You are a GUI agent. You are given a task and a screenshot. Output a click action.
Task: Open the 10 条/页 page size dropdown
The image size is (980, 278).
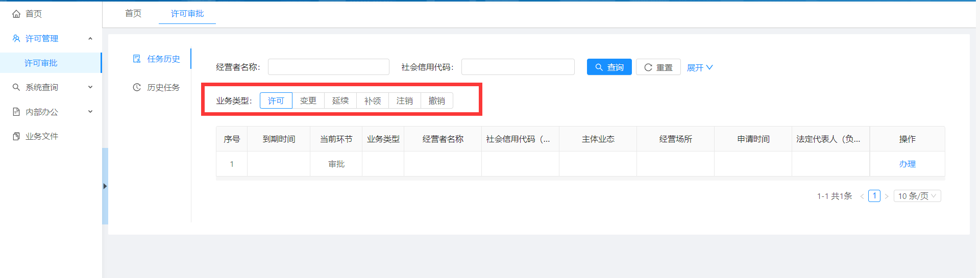(917, 196)
